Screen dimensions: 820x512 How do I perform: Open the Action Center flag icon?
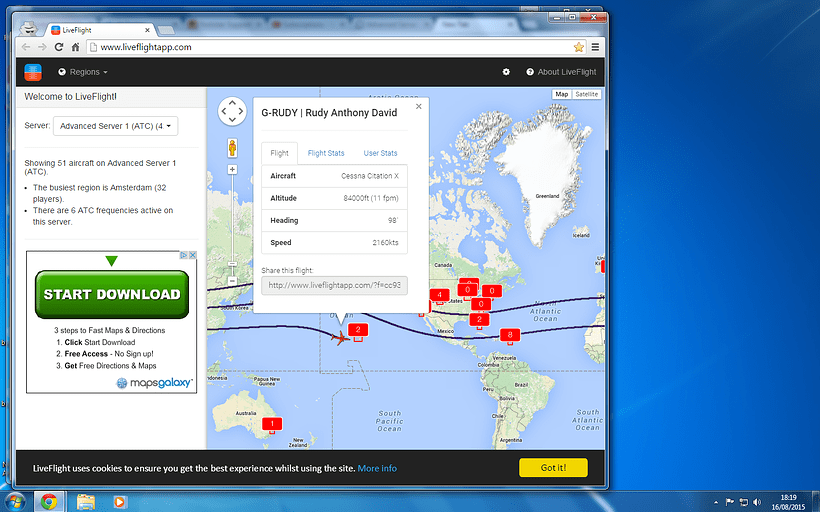[x=730, y=502]
